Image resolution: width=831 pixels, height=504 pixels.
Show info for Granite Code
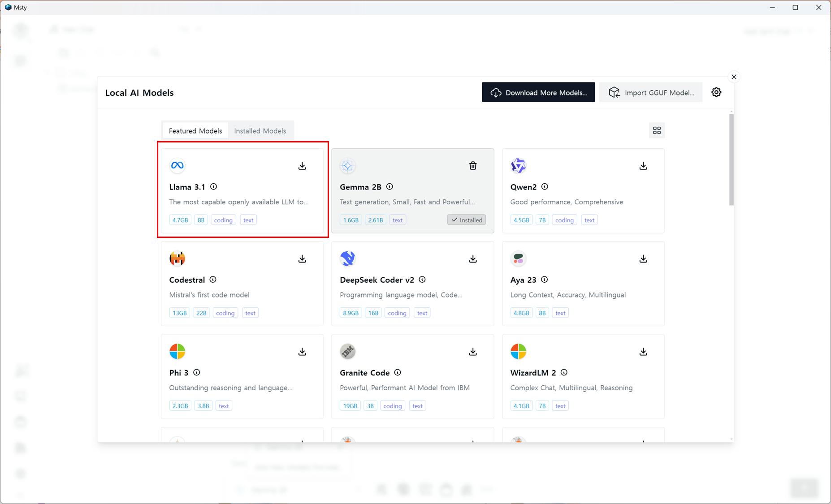tap(398, 372)
